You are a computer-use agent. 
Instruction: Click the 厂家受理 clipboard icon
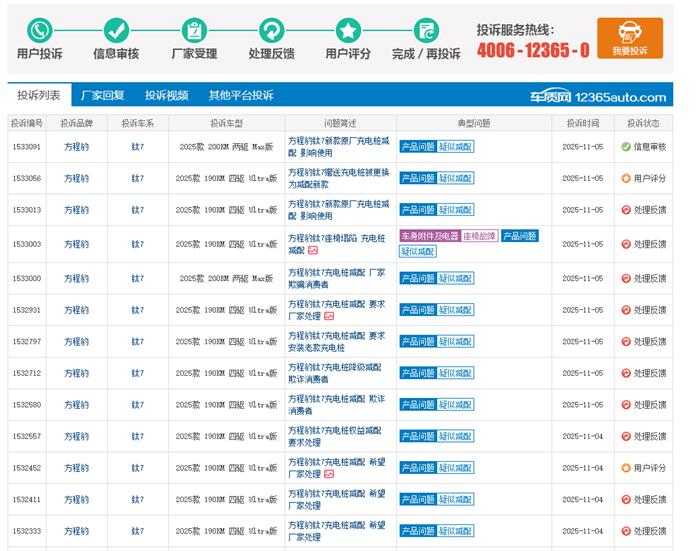click(x=194, y=30)
